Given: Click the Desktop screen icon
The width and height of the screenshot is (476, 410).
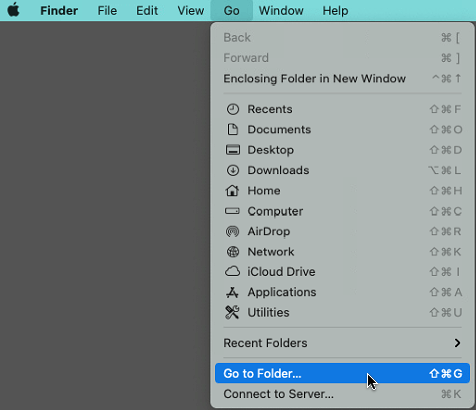Looking at the screenshot, I should click(233, 150).
